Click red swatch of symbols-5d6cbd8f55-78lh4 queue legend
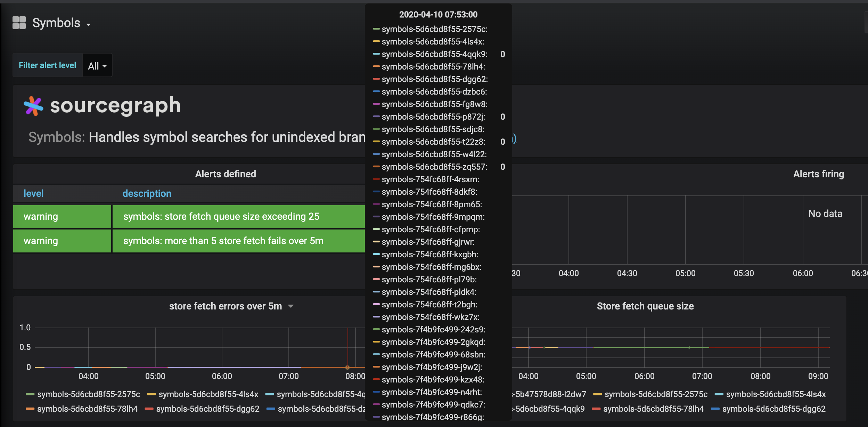 (x=596, y=409)
